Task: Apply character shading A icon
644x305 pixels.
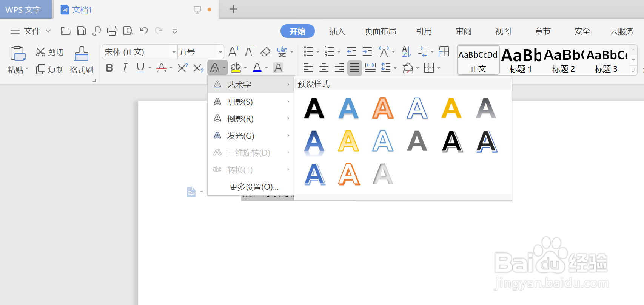Action: [x=278, y=68]
